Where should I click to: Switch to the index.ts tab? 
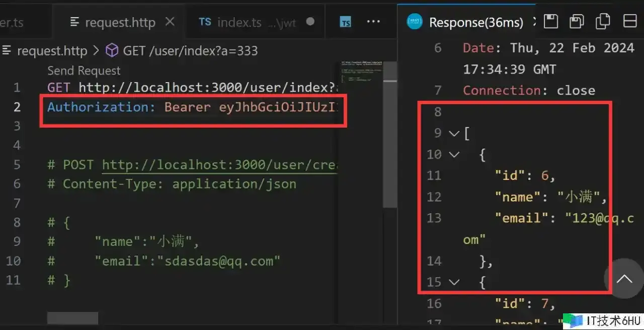[x=239, y=22]
